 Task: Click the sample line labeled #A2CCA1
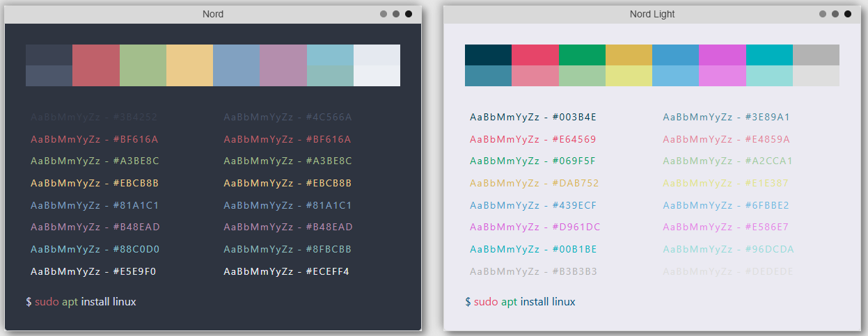point(728,161)
